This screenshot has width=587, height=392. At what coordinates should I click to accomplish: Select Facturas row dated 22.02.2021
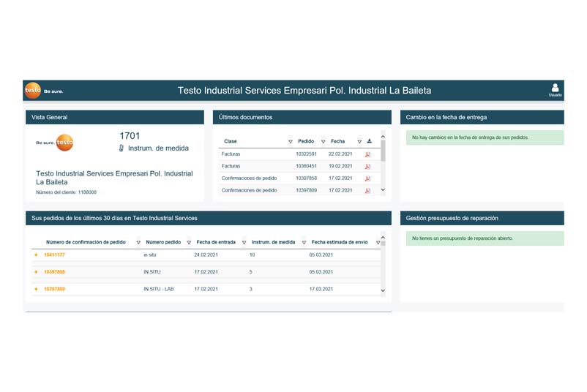(x=299, y=154)
